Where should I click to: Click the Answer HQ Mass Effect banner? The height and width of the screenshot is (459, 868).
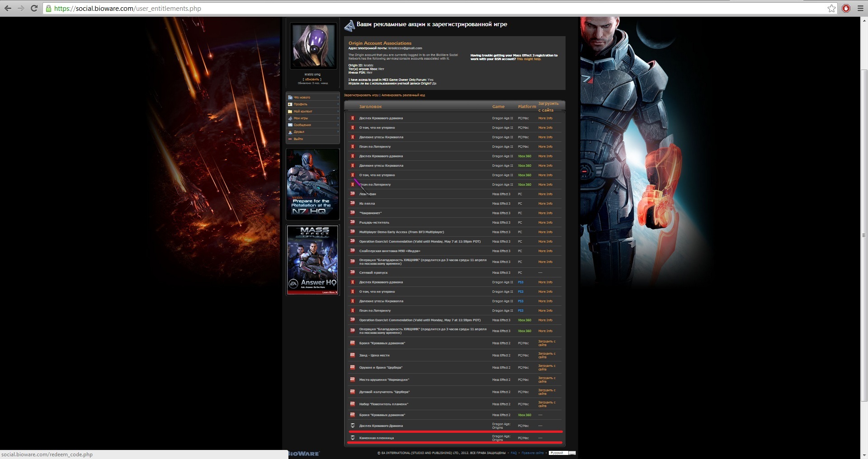click(313, 260)
